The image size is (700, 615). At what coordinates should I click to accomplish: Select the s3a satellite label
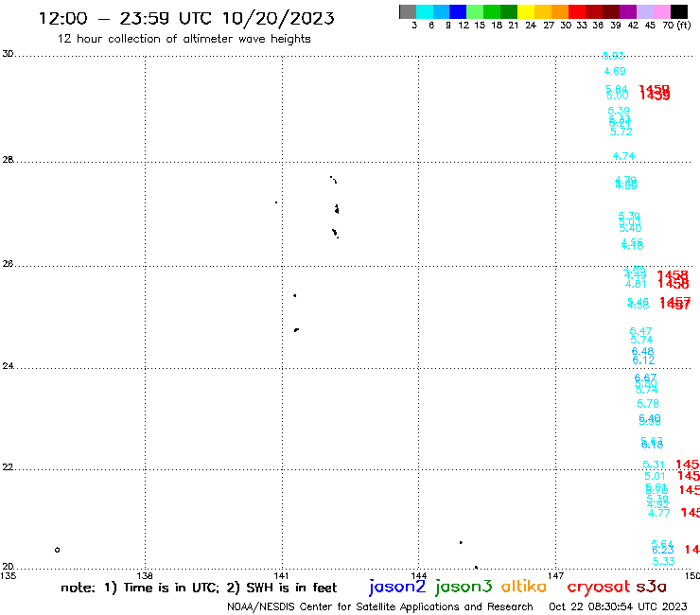652,587
